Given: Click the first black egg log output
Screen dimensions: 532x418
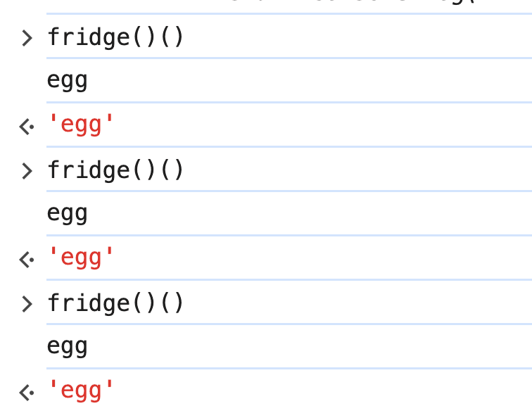Looking at the screenshot, I should coord(67,81).
